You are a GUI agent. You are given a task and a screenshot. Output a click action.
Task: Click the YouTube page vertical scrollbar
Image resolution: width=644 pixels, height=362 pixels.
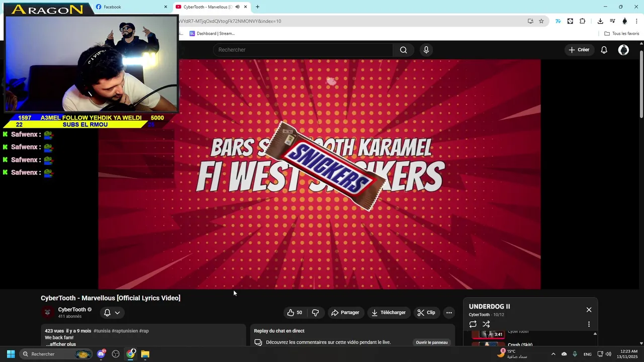pyautogui.click(x=641, y=85)
